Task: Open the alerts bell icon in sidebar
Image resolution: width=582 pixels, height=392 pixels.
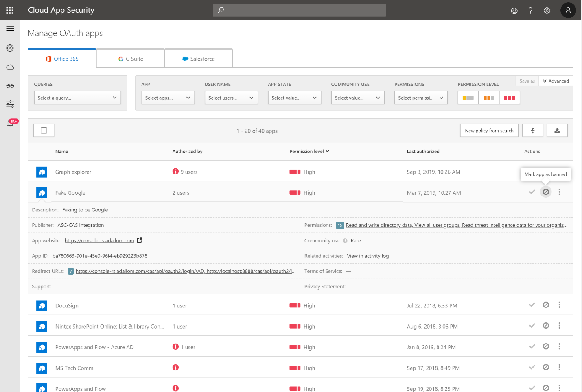Action: (x=10, y=123)
